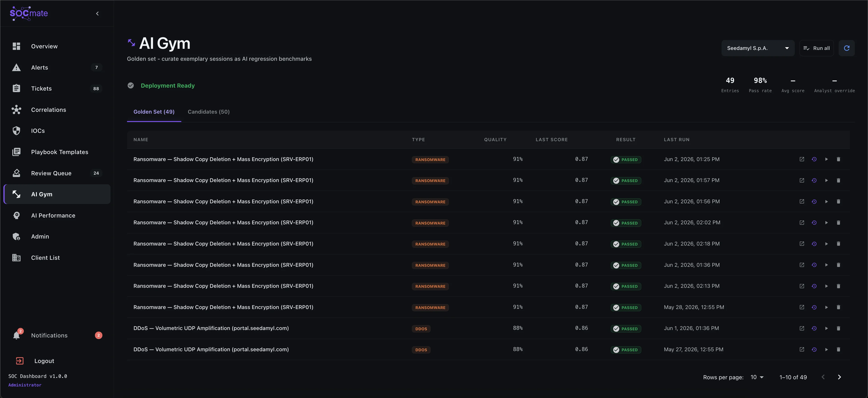868x398 pixels.
Task: Click the 98% Pass rate statistic
Action: [760, 84]
